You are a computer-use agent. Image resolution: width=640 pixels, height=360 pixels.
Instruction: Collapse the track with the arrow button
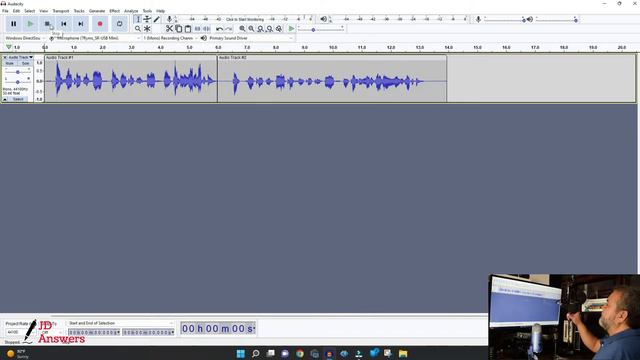click(5, 99)
